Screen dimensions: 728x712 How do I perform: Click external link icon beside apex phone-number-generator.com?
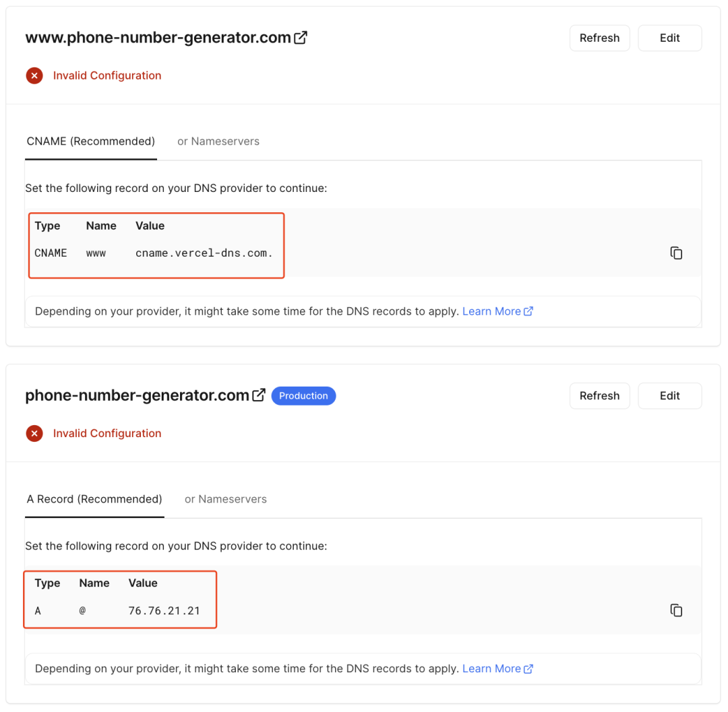pyautogui.click(x=258, y=395)
